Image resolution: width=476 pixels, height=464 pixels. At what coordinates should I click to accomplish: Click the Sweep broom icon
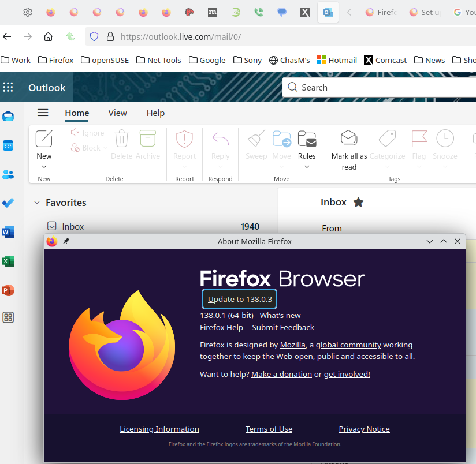pyautogui.click(x=256, y=139)
